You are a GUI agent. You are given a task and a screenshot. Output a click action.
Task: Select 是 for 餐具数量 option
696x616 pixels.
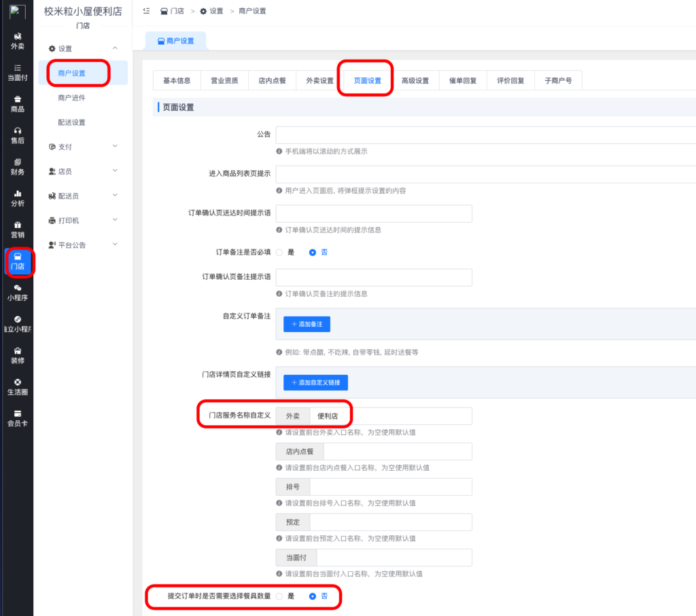click(279, 596)
